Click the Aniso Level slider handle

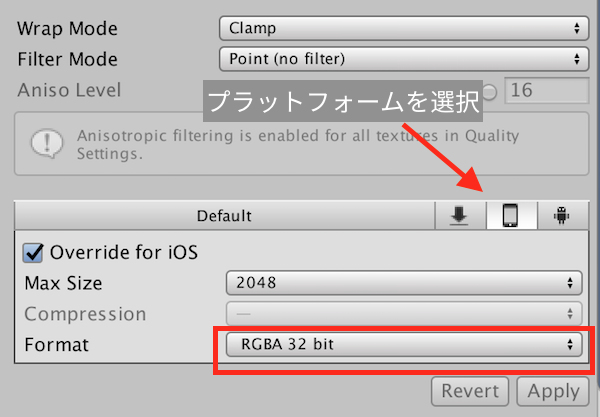489,91
